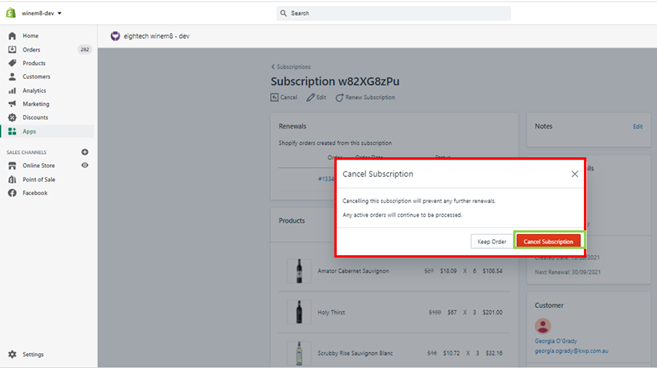This screenshot has width=657, height=368.
Task: Open Online Store sales channel
Action: (x=39, y=166)
